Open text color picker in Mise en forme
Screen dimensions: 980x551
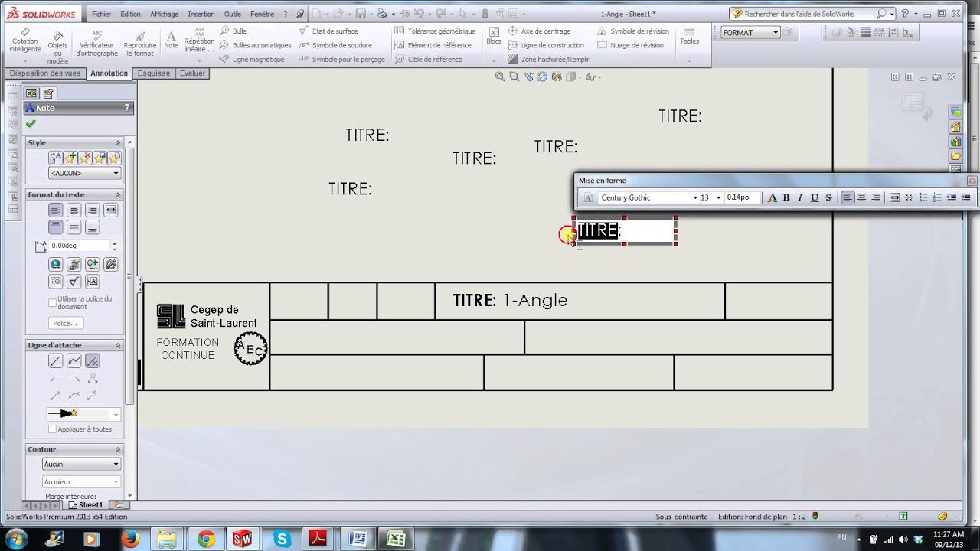[x=773, y=197]
